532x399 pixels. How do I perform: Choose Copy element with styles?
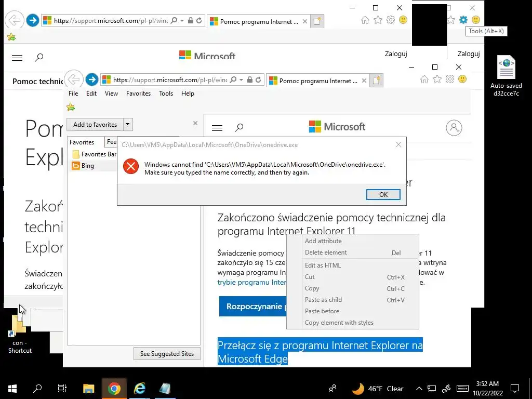[x=353, y=323]
